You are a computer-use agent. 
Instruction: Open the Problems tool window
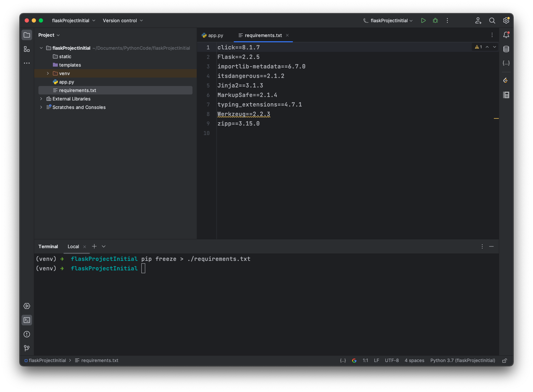tap(27, 334)
